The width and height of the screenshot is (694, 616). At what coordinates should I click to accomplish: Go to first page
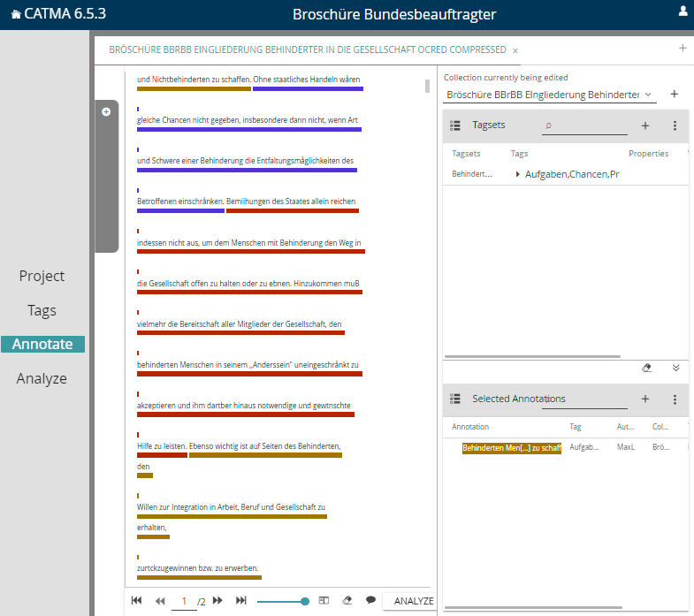[x=137, y=600]
